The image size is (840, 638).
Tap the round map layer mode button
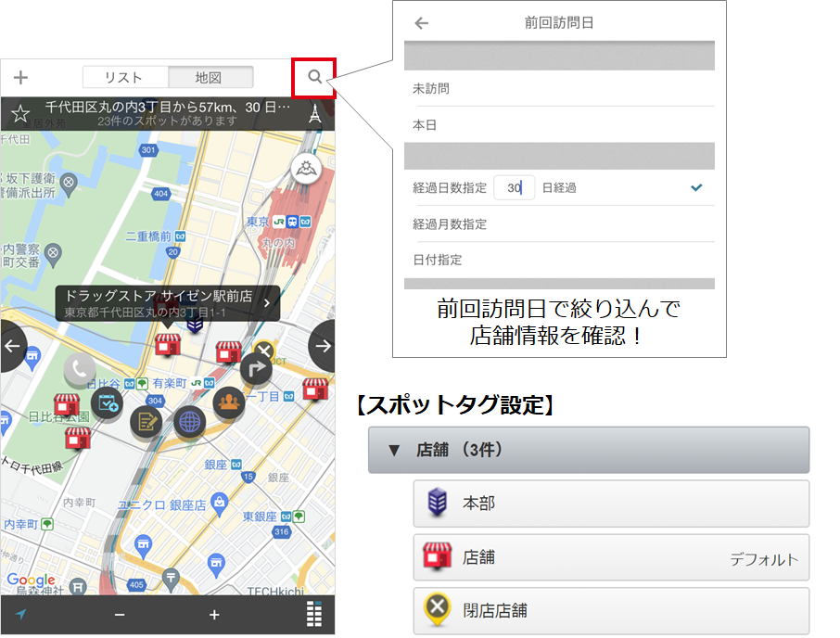pyautogui.click(x=306, y=169)
